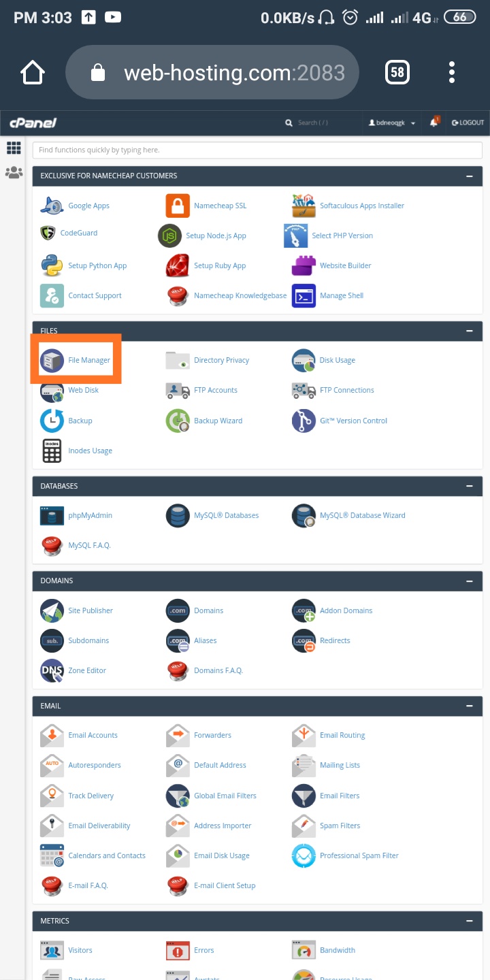Open the Directory Privacy link
This screenshot has height=980, width=490.
pos(221,360)
